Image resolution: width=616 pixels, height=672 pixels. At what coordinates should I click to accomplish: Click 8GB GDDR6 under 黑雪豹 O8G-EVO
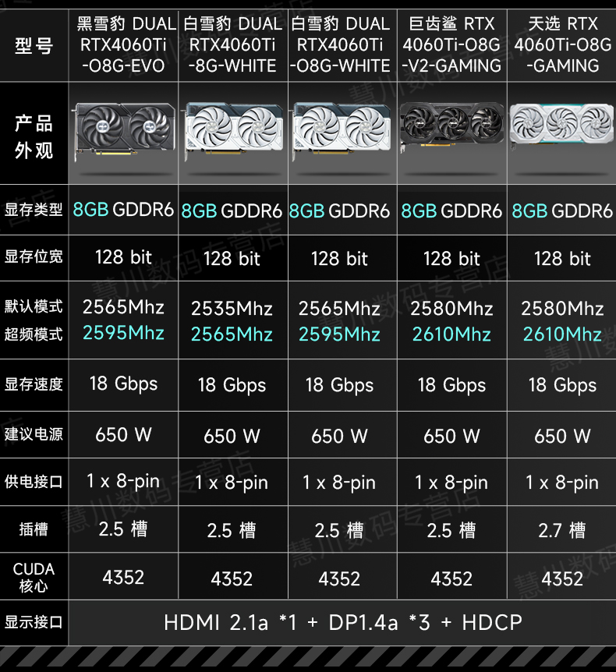123,210
